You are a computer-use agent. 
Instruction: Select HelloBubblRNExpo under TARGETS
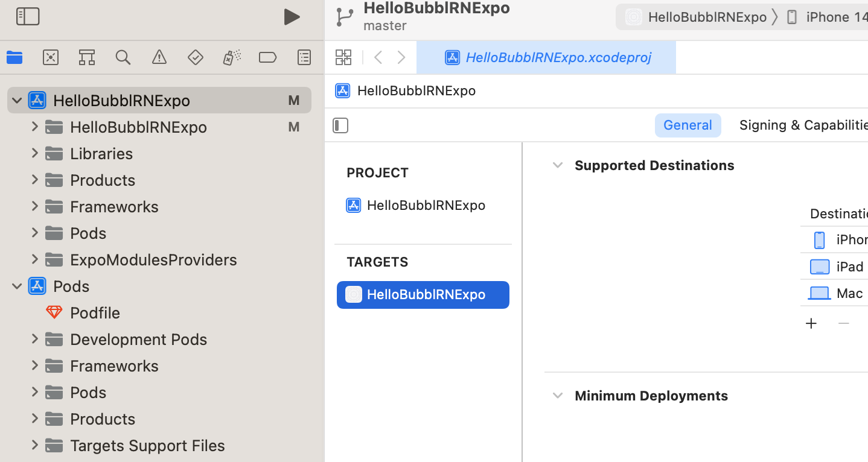click(x=423, y=295)
